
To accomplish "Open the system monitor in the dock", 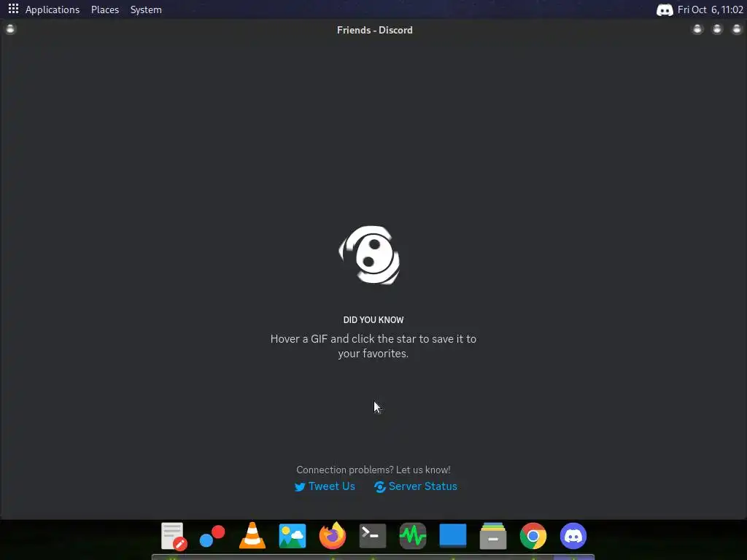I will pyautogui.click(x=413, y=536).
